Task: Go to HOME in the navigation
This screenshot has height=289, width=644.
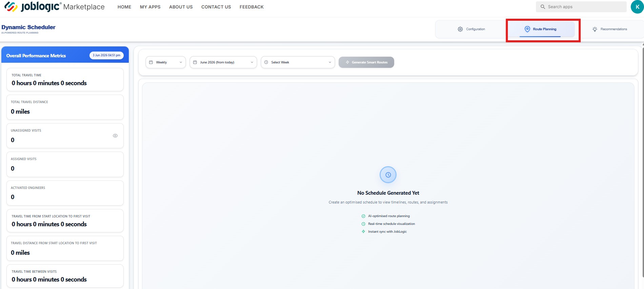Action: coord(124,7)
